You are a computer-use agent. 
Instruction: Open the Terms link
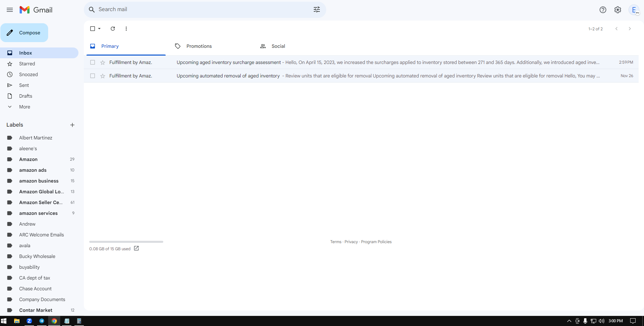pos(336,242)
